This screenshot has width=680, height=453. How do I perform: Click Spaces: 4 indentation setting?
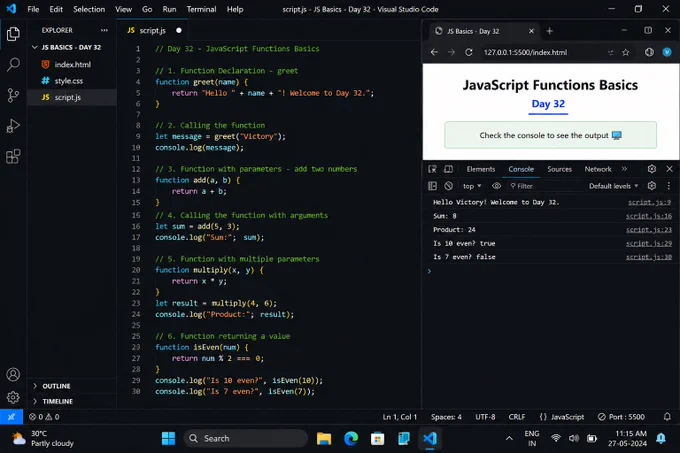446,417
